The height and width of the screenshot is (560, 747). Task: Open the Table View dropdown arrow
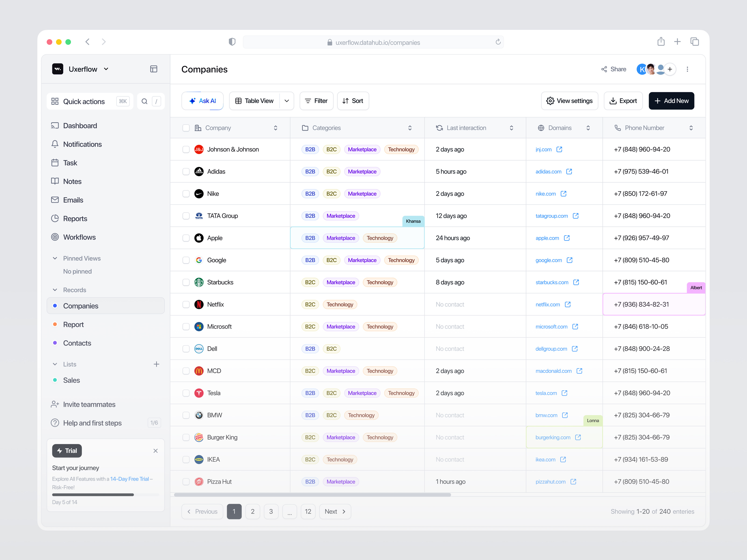(x=287, y=101)
